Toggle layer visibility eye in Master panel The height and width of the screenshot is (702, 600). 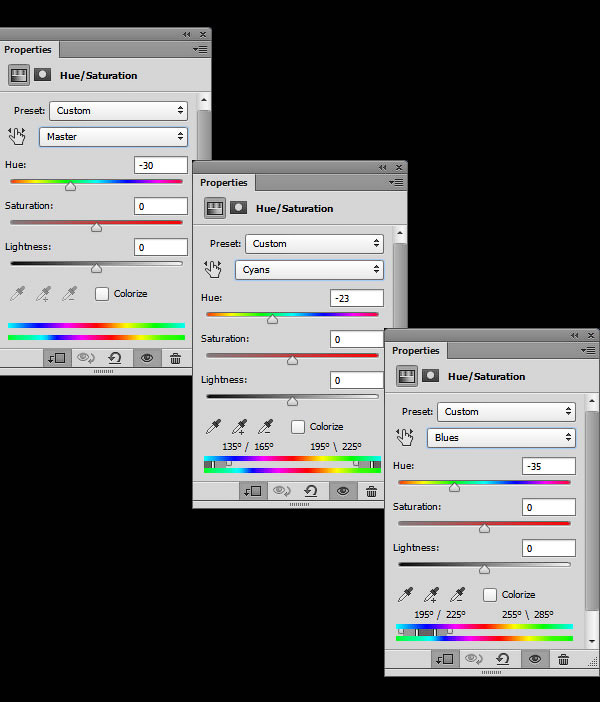(x=147, y=358)
